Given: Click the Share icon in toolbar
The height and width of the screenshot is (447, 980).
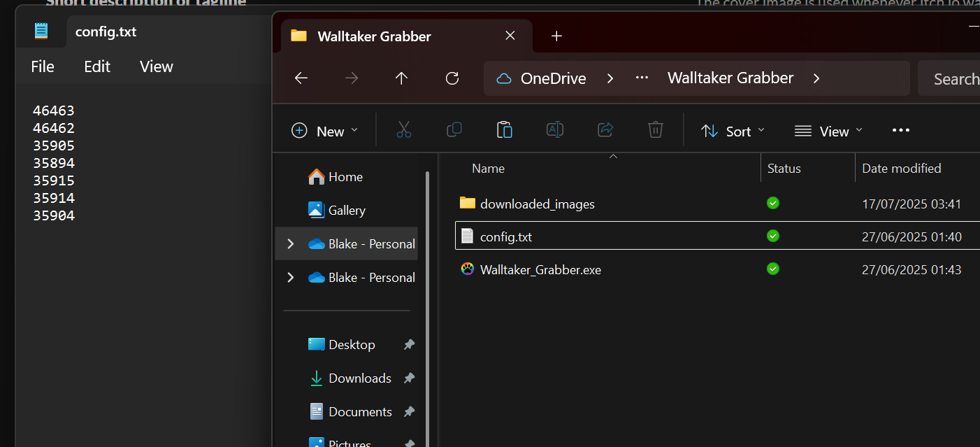Looking at the screenshot, I should coord(605,130).
